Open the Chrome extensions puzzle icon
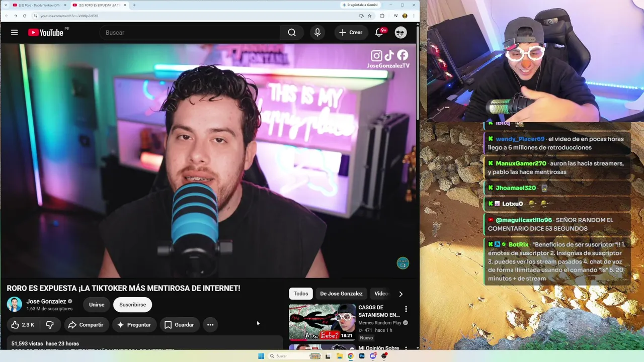644x362 pixels. click(382, 16)
